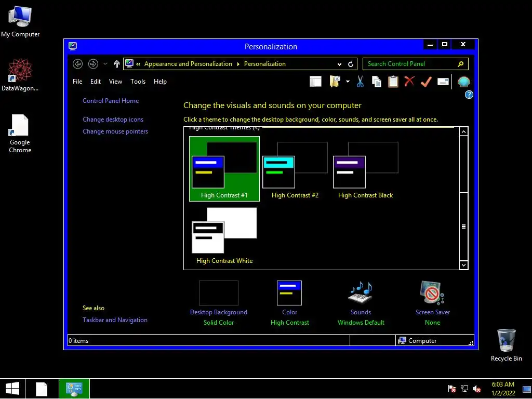Click the navigation pane layout icon
This screenshot has height=399, width=532.
click(315, 82)
